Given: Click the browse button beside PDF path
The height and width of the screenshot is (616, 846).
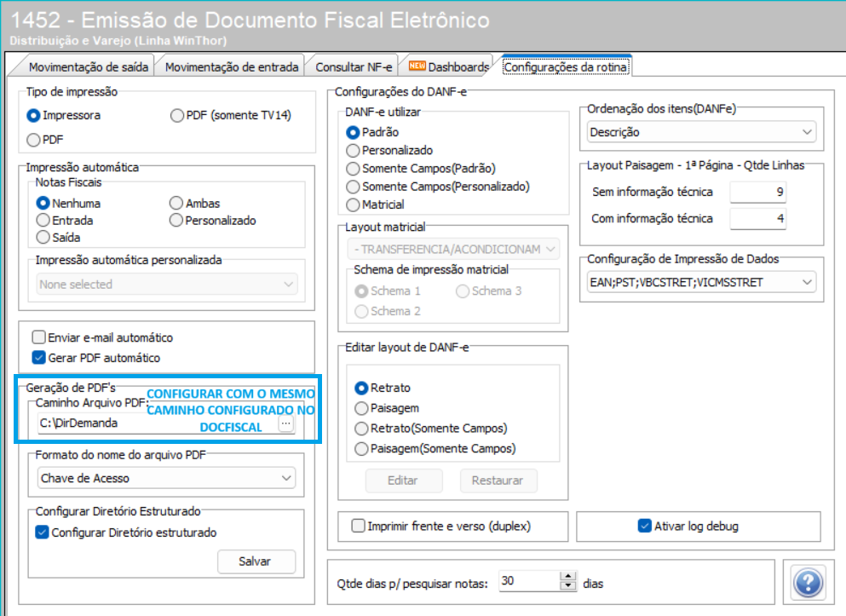Looking at the screenshot, I should tap(285, 423).
